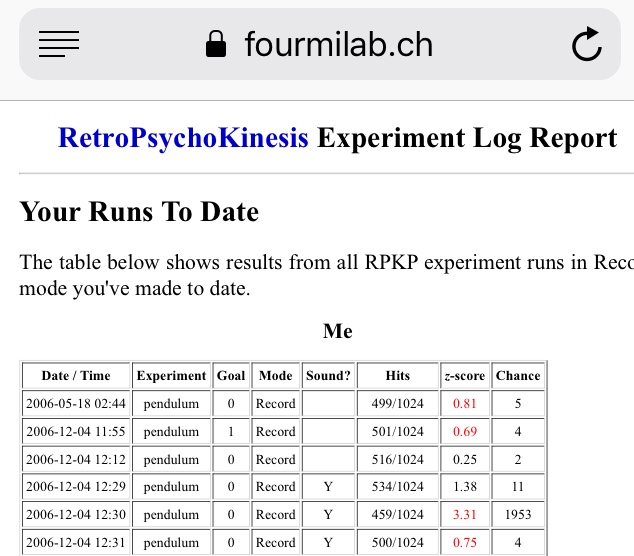Click the red z-score '0.69'
Viewport: 634px width, 556px height.
click(x=465, y=431)
